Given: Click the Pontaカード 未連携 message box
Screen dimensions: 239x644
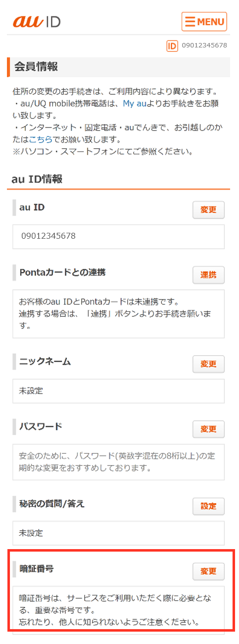Looking at the screenshot, I should pos(119,314).
